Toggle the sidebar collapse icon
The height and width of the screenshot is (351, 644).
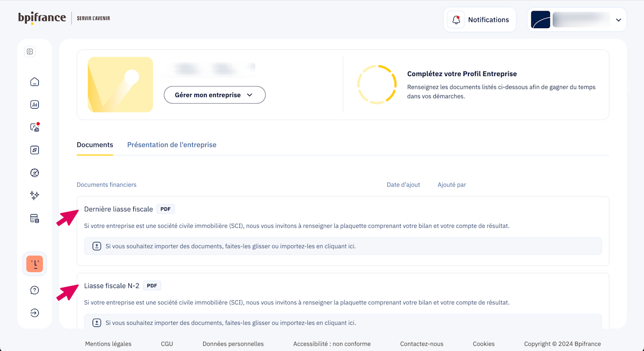click(30, 52)
